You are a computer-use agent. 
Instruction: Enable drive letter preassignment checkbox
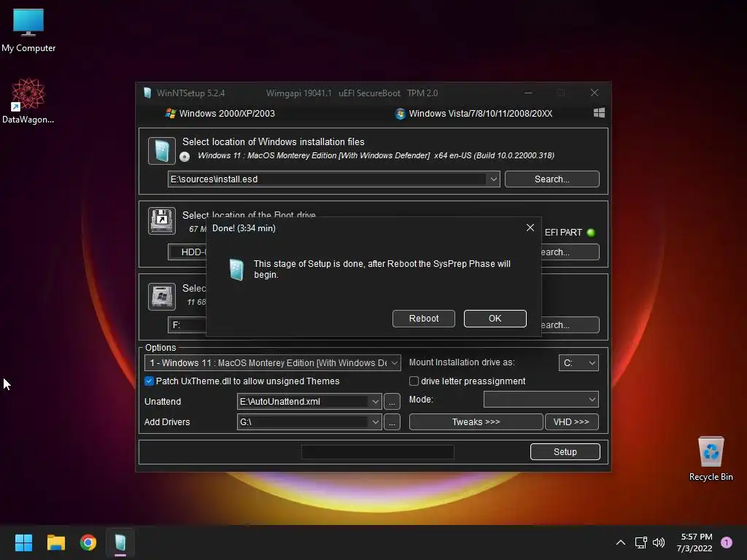pyautogui.click(x=414, y=381)
